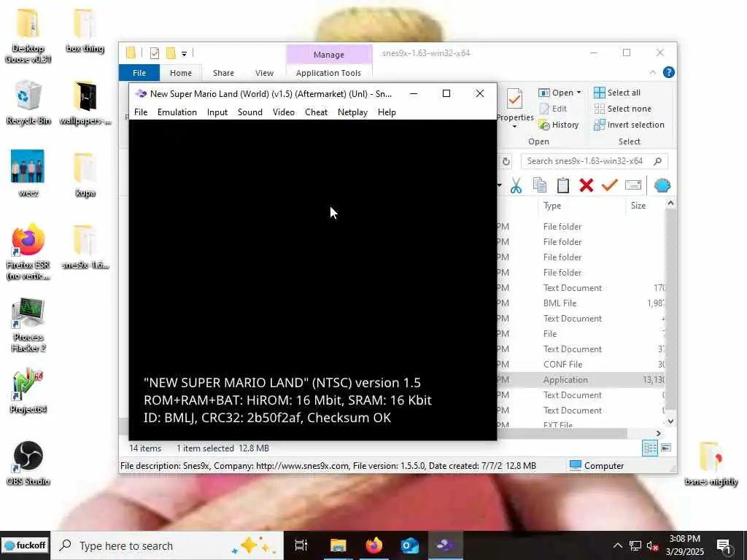747x560 pixels.
Task: Show hidden system tray icons
Action: click(x=617, y=545)
